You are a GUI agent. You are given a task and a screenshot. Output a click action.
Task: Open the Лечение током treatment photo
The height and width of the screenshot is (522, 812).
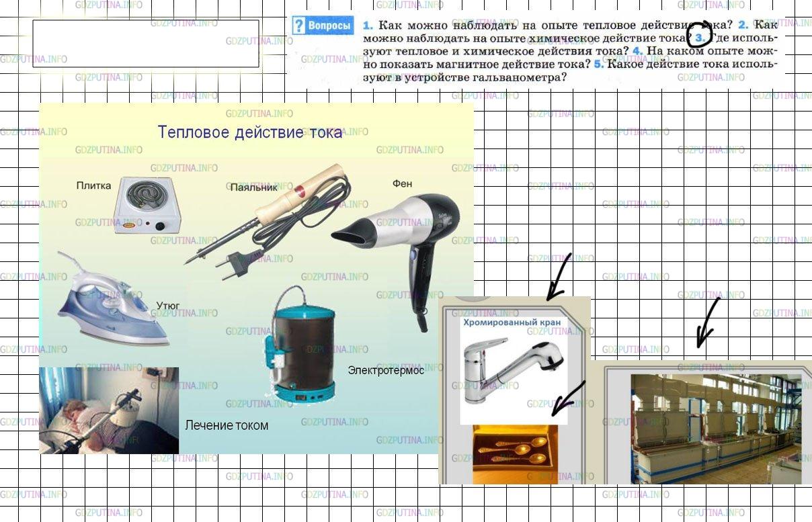[x=109, y=410]
